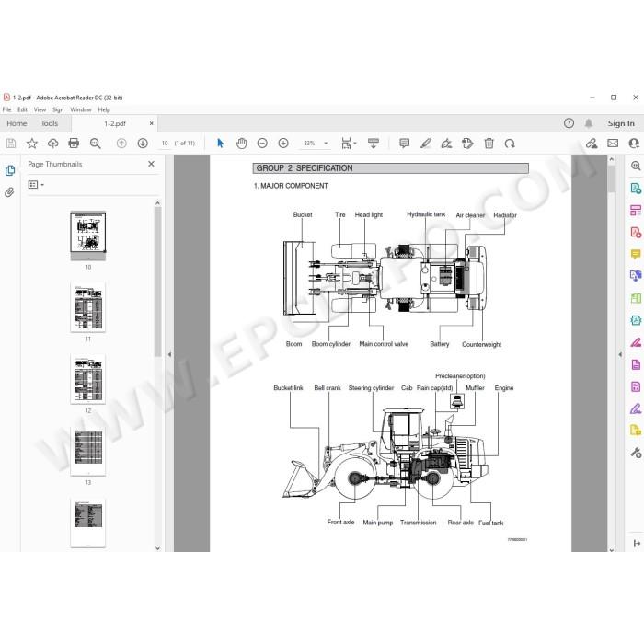The image size is (644, 644).
Task: Open the Help menu
Action: pyautogui.click(x=104, y=109)
